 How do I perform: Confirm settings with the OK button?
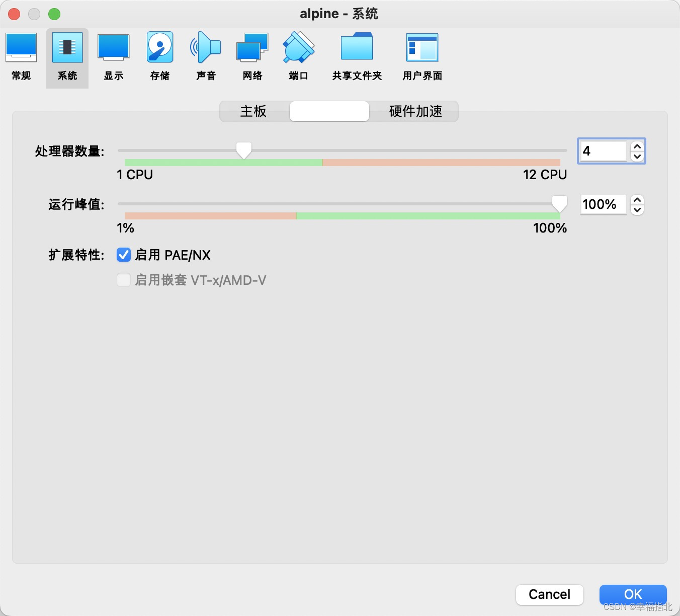633,594
